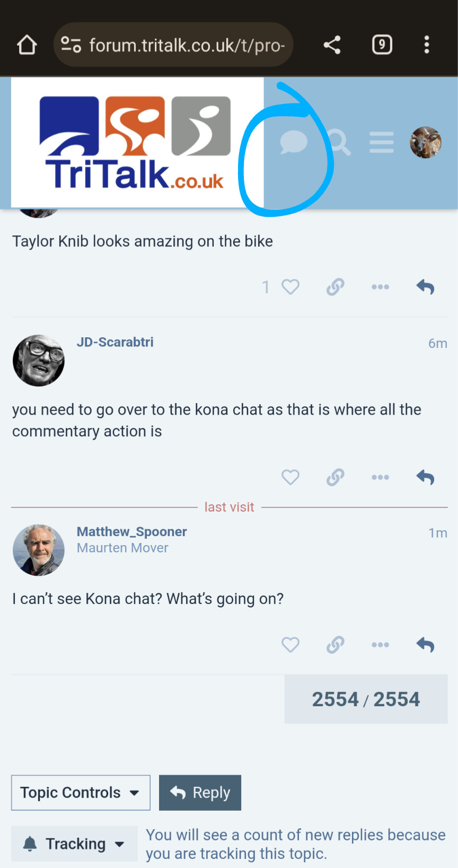The image size is (458, 868).
Task: Copy link to JD-Scarabtri's post
Action: tap(335, 477)
